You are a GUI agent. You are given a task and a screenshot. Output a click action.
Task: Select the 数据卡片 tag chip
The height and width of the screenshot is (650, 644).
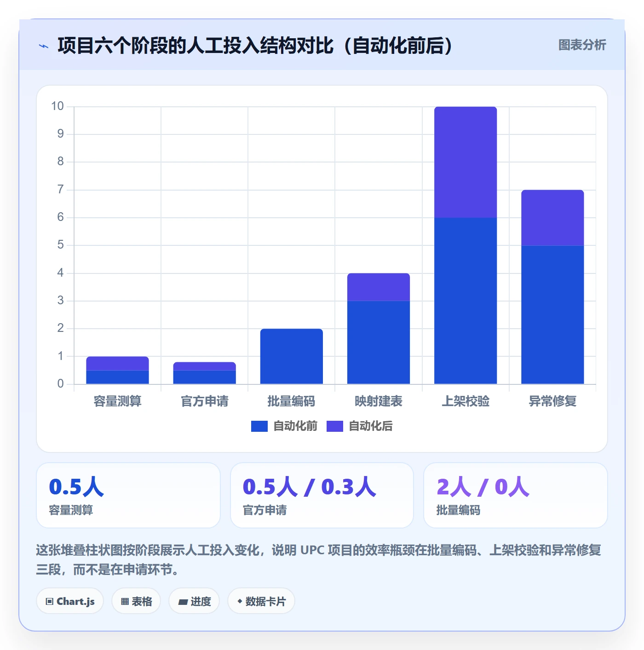pos(261,601)
